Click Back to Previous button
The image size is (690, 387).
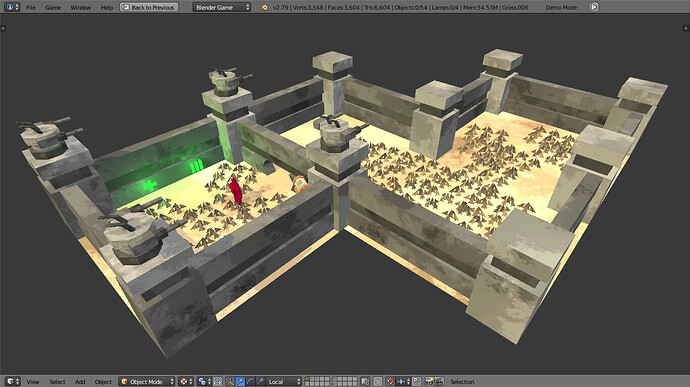pyautogui.click(x=149, y=7)
